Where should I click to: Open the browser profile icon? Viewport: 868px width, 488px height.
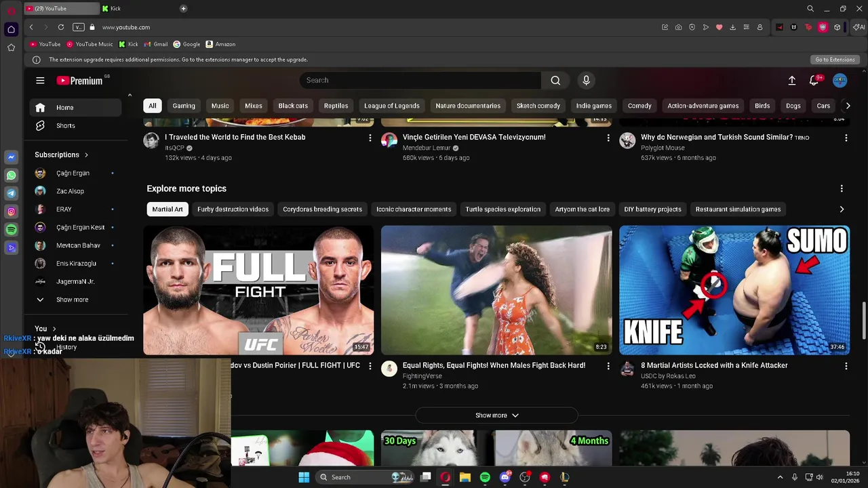[759, 27]
